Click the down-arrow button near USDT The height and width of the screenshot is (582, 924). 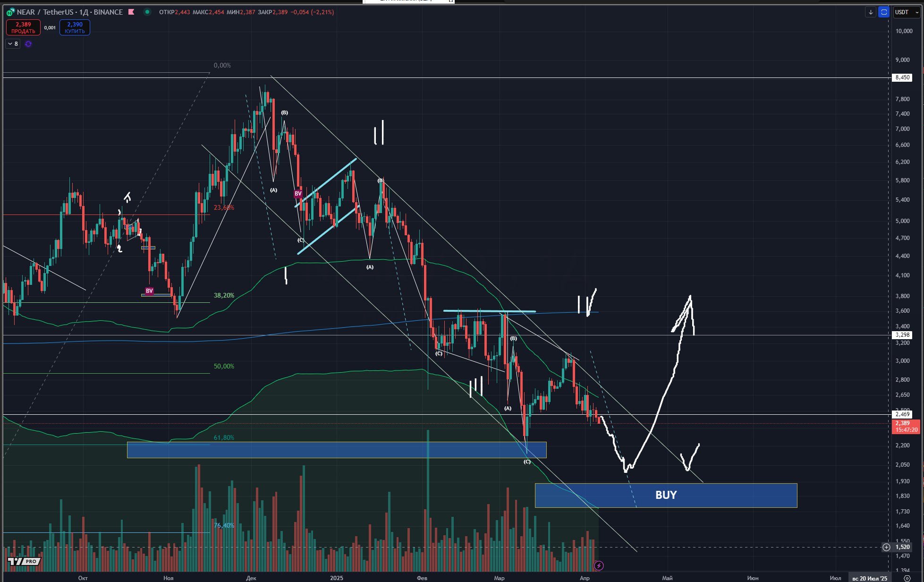point(871,12)
